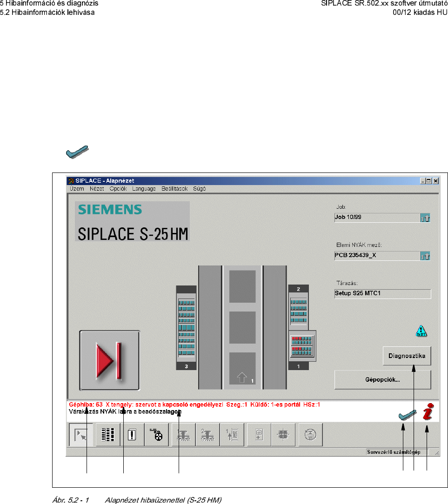Click the circular rotate head toolbar icon

310,435
